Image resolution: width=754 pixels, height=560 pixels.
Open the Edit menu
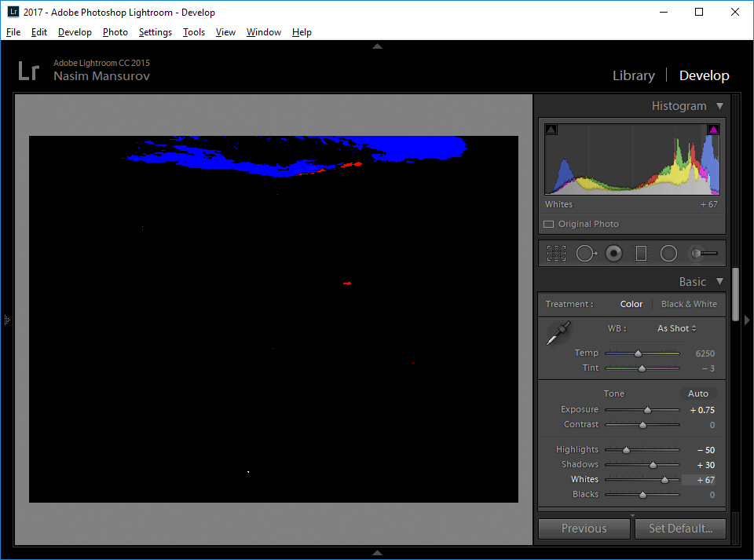(x=39, y=32)
